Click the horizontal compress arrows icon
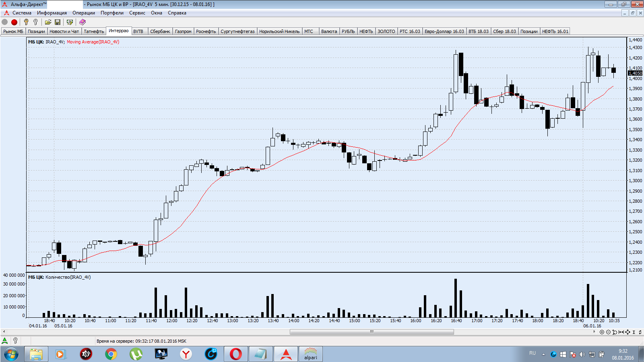644x362 pixels. point(621,332)
